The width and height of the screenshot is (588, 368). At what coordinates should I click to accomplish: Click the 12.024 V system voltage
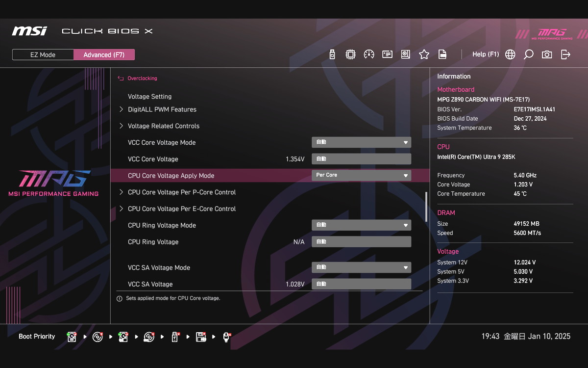(x=525, y=263)
